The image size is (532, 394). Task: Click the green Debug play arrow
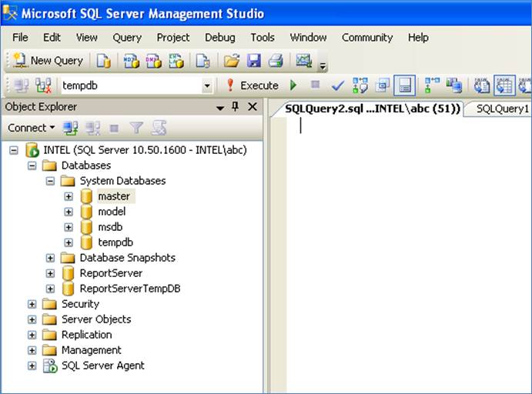coord(294,85)
